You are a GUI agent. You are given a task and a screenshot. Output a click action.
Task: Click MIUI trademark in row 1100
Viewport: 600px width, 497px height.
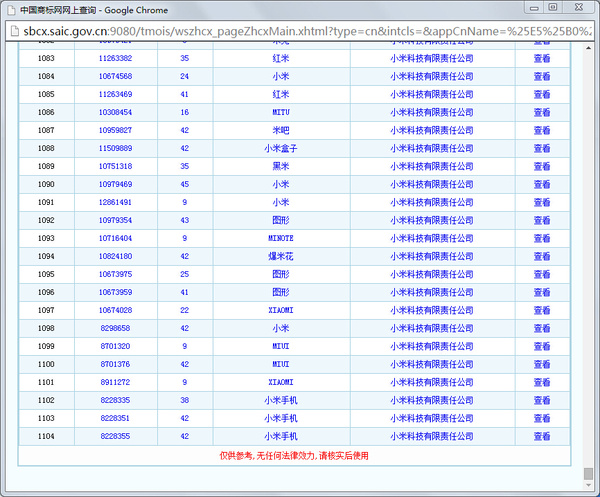[281, 364]
